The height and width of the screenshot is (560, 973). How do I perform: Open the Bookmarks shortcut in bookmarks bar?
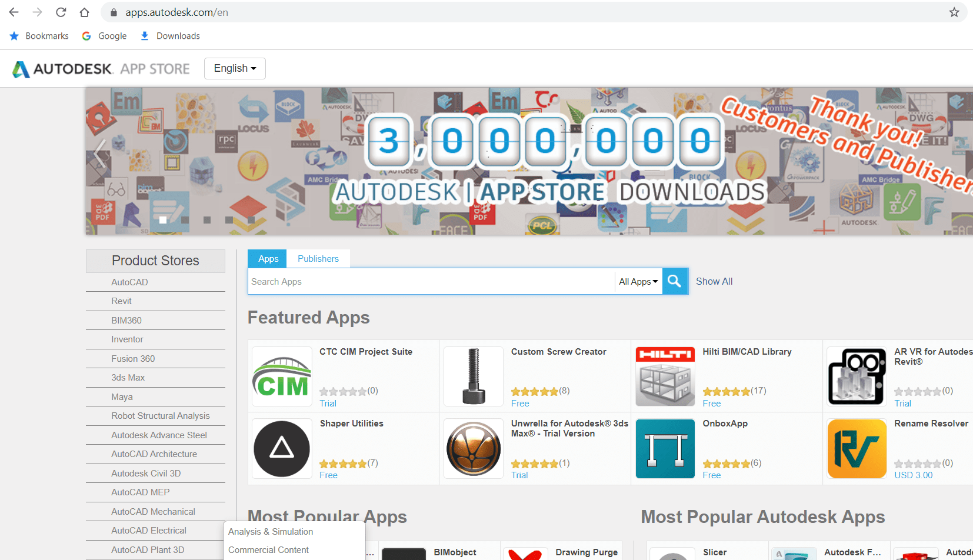click(39, 36)
